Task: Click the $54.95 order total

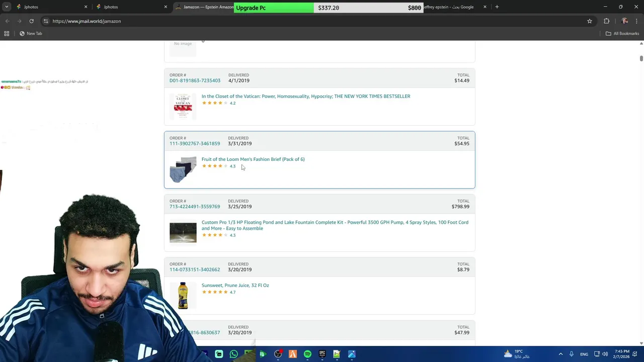Action: pos(462,143)
